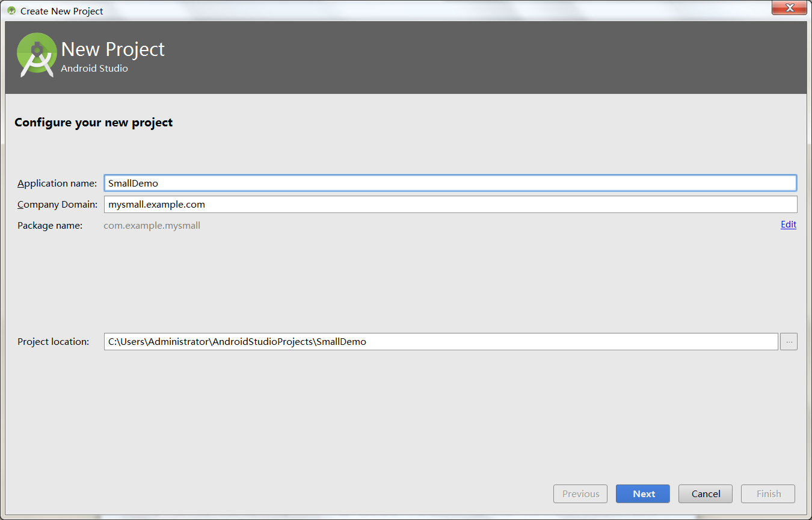Click the Project location label
This screenshot has height=520, width=812.
tap(53, 342)
